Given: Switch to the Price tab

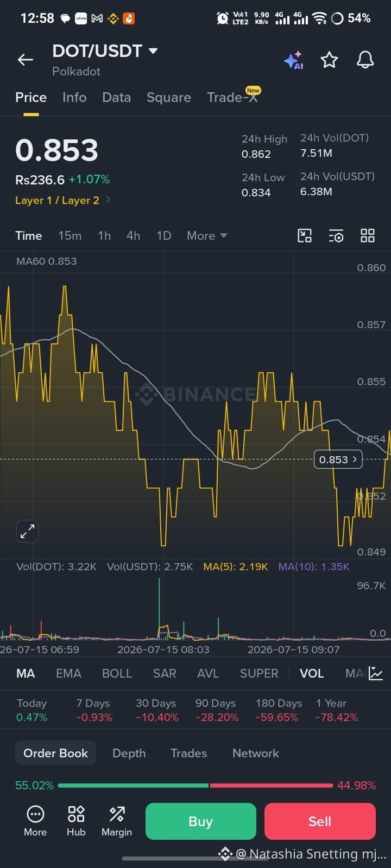Looking at the screenshot, I should coord(31,97).
